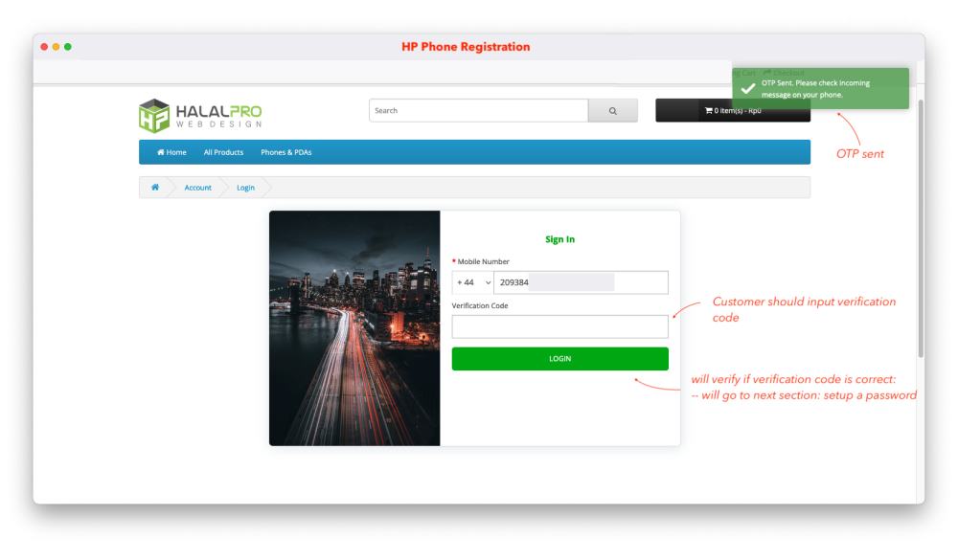Viewport: 958px width, 560px height.
Task: Click into the Mobile Number field
Action: click(x=580, y=282)
